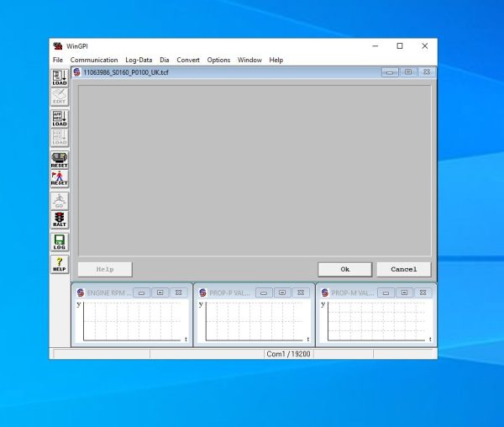Click the top LOAD toolbar icon
The width and height of the screenshot is (504, 427).
pos(60,78)
